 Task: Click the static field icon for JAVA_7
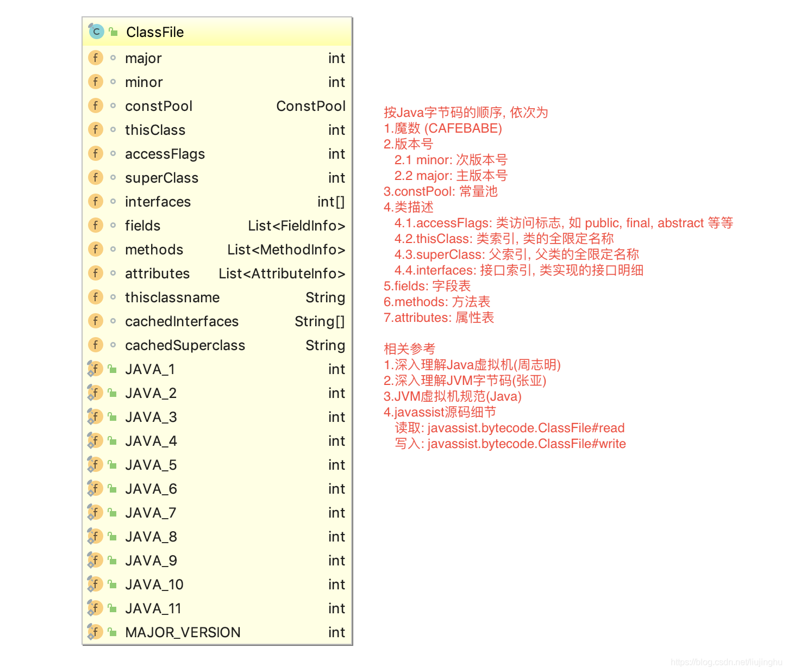95,512
